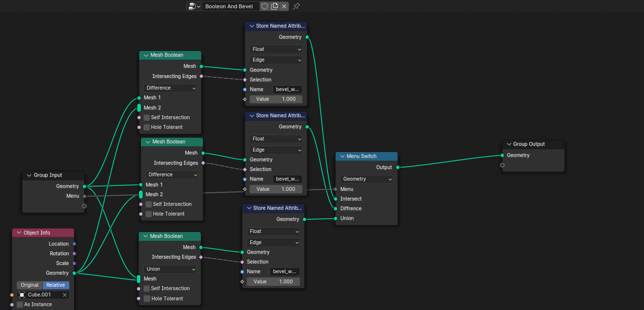Open Edge dropdown in topmost Store Named Attribute
The height and width of the screenshot is (310, 644).
pos(276,60)
